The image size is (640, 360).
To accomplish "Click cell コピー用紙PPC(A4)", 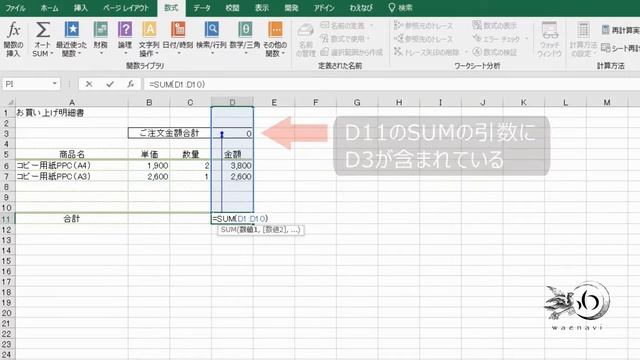I will coord(72,165).
